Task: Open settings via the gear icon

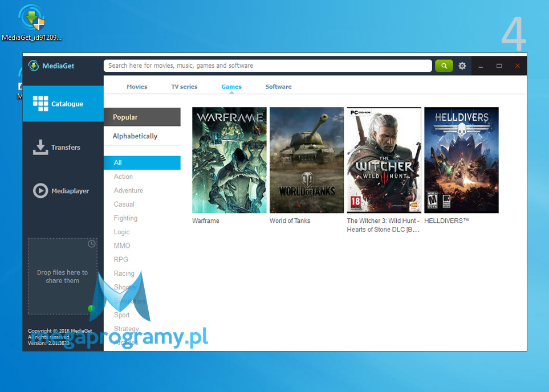Action: pyautogui.click(x=462, y=66)
